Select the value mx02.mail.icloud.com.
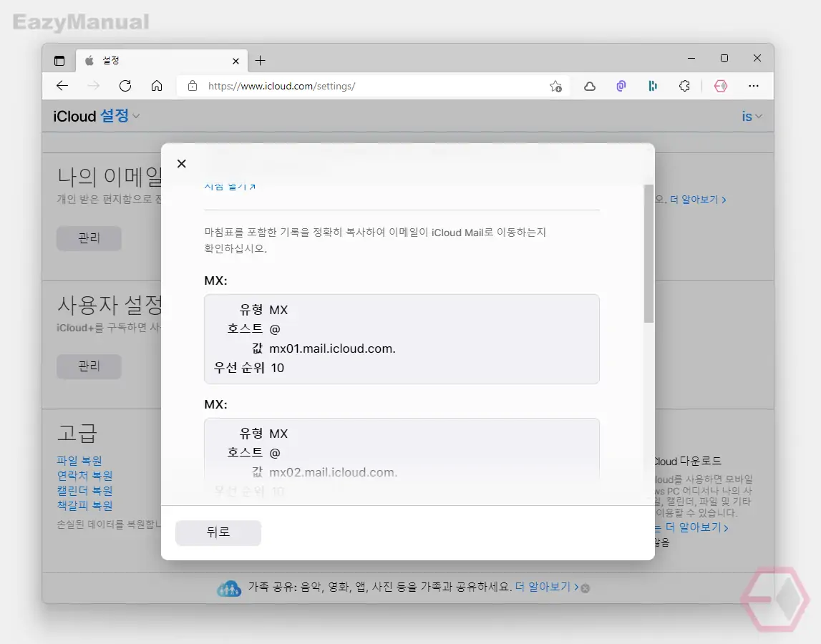This screenshot has height=644, width=821. click(333, 472)
